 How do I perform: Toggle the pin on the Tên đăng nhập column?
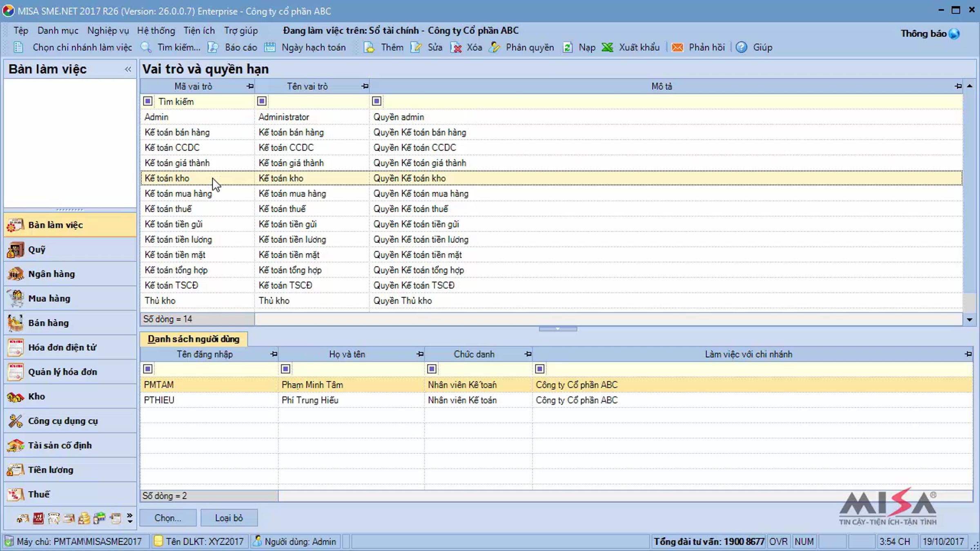(274, 354)
